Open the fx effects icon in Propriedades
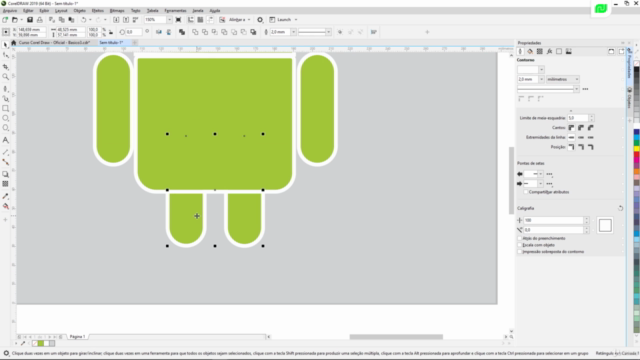Screen dimensions: 640x360 [549, 51]
